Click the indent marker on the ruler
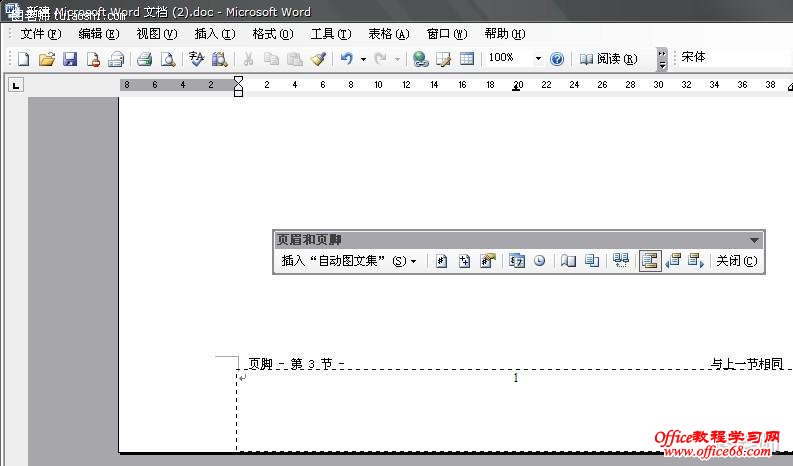 [x=238, y=86]
